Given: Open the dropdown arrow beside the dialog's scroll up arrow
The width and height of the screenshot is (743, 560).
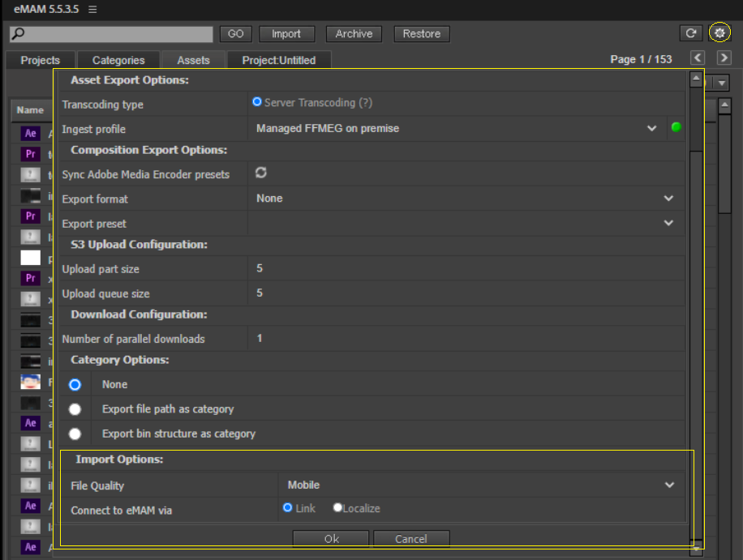Looking at the screenshot, I should pyautogui.click(x=722, y=83).
